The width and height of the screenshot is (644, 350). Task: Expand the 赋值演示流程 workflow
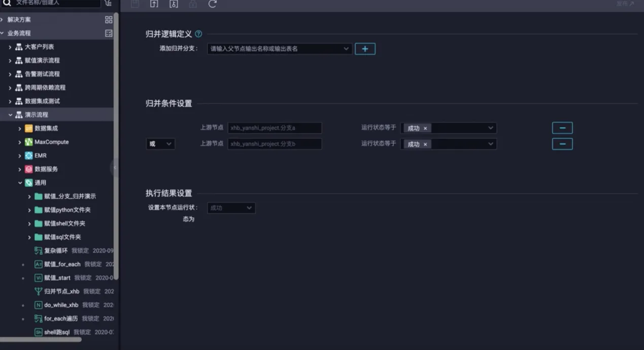[10, 60]
